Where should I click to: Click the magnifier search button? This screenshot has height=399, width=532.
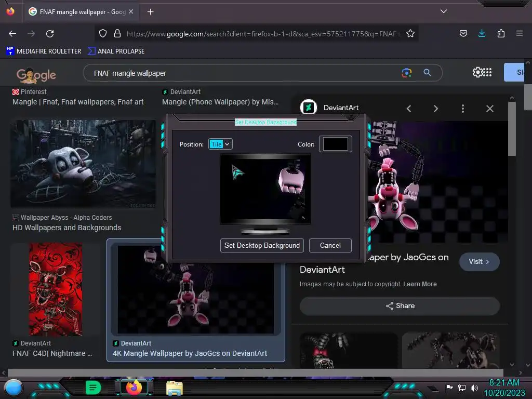point(427,73)
